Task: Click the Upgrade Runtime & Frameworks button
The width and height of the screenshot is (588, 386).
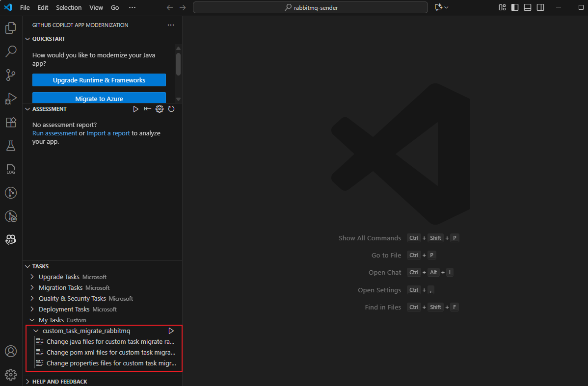Action: click(x=99, y=79)
